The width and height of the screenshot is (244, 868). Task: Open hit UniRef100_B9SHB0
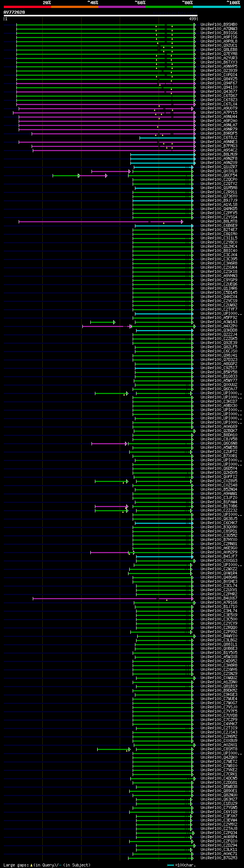click(x=219, y=25)
